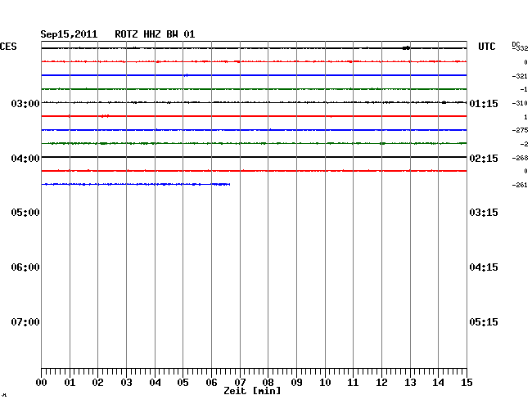Click the '02:15' UTC time label
The height and width of the screenshot is (404, 532).
coord(484,159)
